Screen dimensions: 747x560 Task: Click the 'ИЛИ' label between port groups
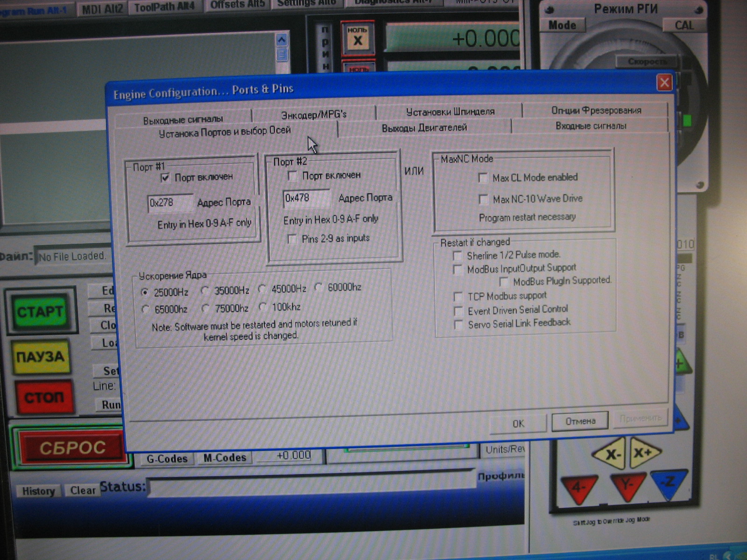pos(414,171)
